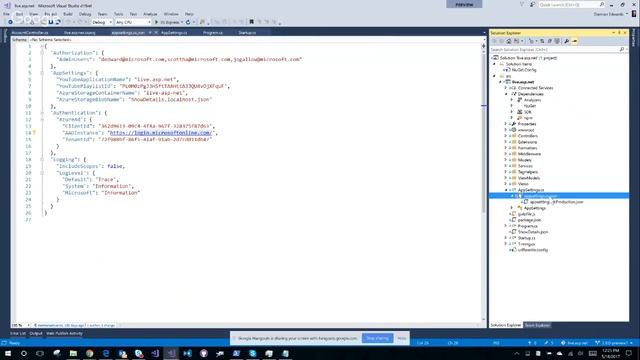Screen dimensions: 640x360
Task: Select the Middleware folder
Action: [x=529, y=154]
